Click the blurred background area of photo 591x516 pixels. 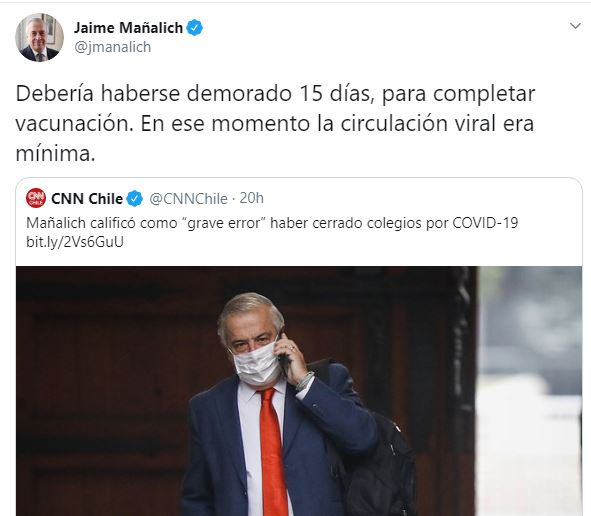coord(530,391)
